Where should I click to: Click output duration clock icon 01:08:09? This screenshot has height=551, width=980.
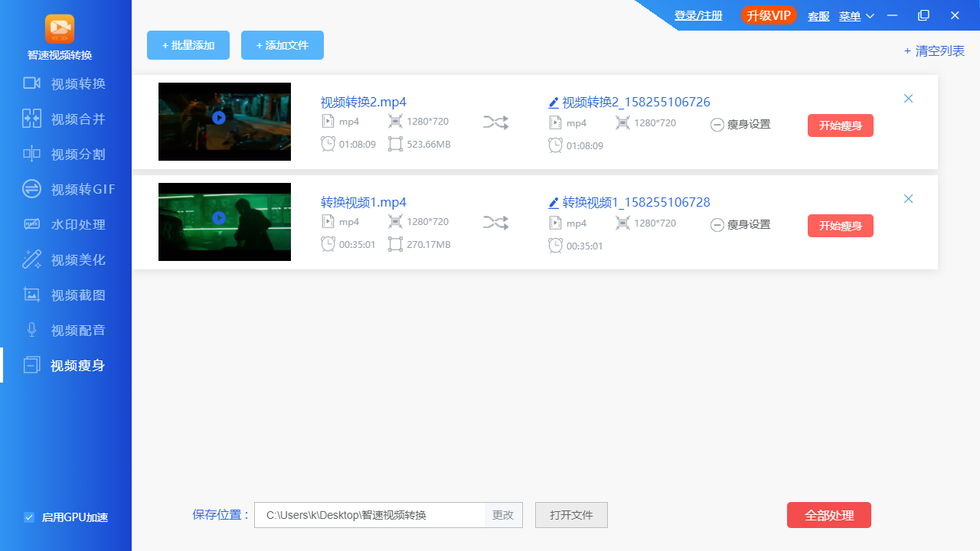pos(555,145)
